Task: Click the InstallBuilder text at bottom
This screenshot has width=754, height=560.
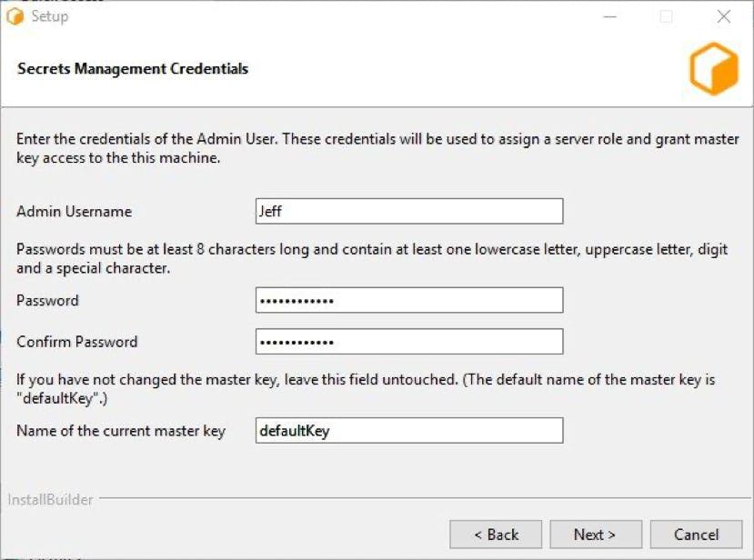Action: pyautogui.click(x=50, y=500)
